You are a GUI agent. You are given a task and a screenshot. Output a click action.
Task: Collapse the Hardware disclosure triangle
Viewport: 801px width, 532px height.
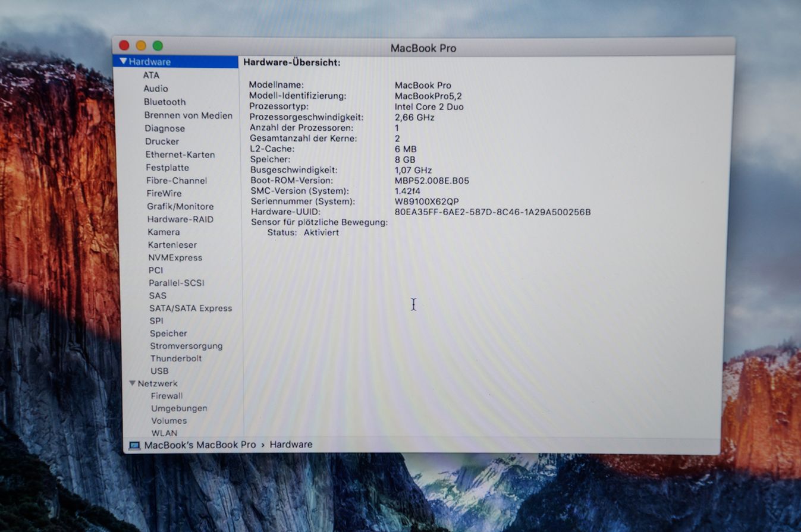123,61
